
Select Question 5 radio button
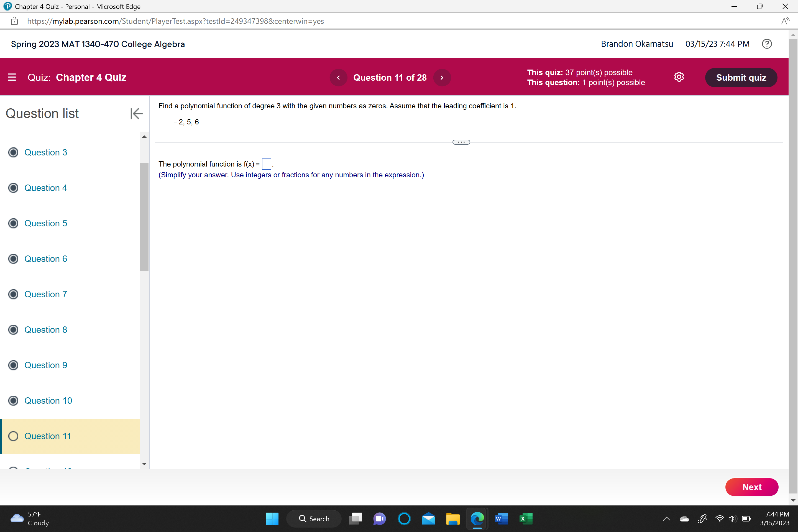pos(13,223)
